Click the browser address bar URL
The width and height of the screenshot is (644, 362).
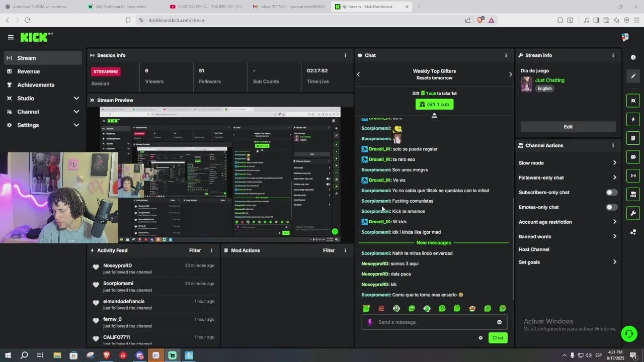(x=177, y=20)
